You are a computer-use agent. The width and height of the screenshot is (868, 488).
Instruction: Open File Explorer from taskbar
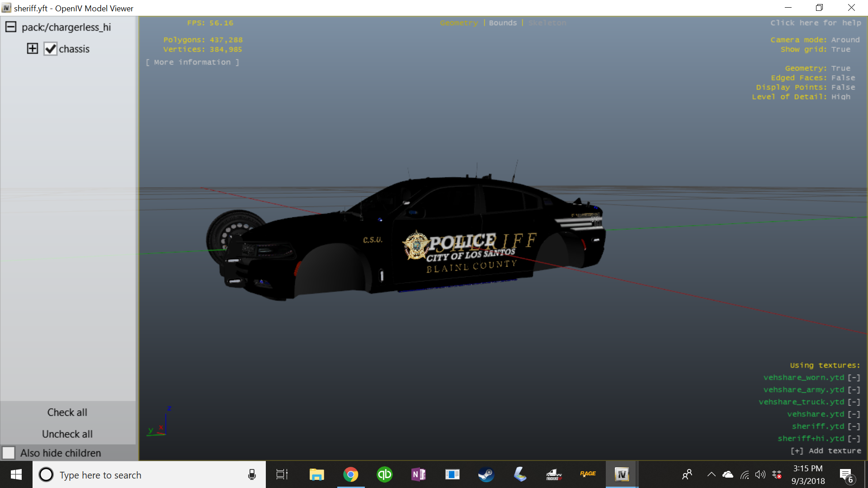(x=316, y=474)
